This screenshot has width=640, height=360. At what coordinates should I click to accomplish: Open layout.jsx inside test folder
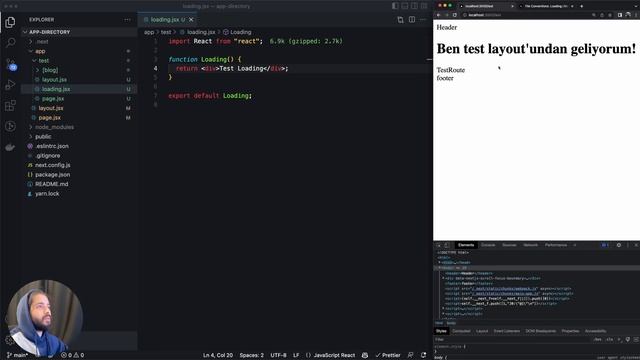pos(79,80)
